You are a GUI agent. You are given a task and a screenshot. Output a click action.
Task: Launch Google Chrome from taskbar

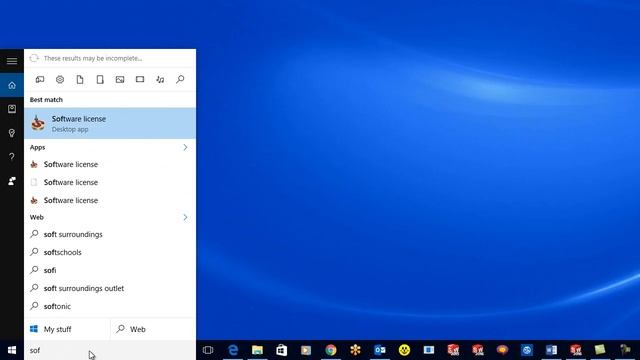point(331,350)
